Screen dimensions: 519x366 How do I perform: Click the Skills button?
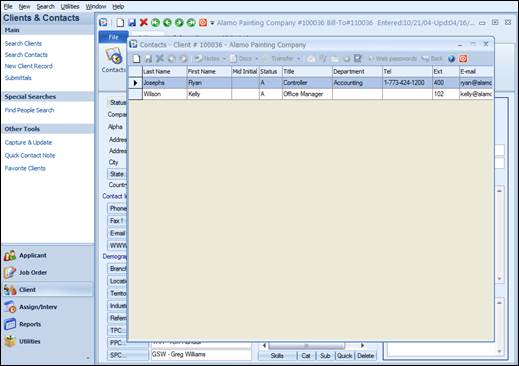tap(277, 356)
